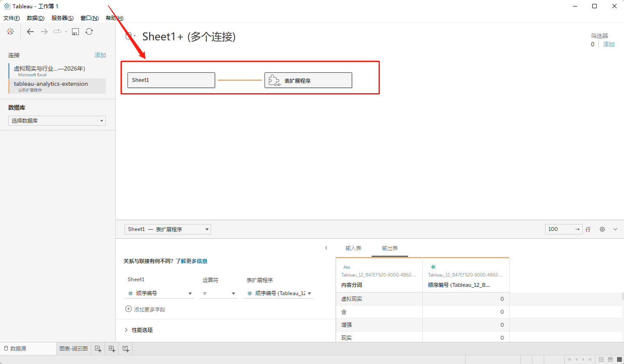Click the 现实 cell in the output table

click(379, 338)
